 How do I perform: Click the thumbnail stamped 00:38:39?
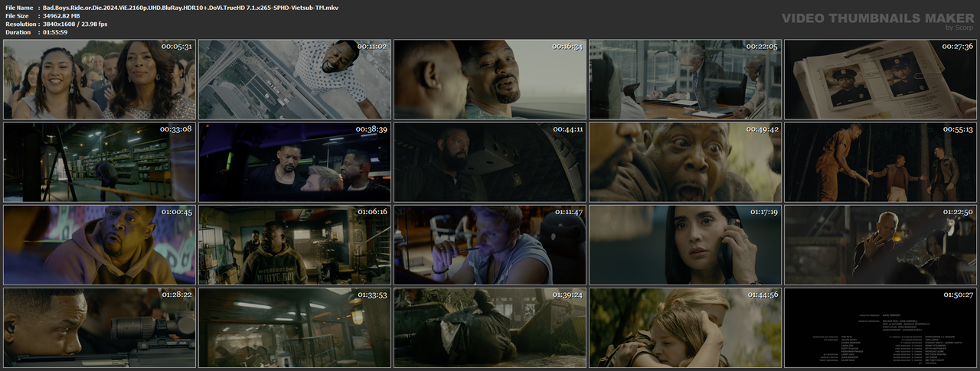pyautogui.click(x=295, y=162)
